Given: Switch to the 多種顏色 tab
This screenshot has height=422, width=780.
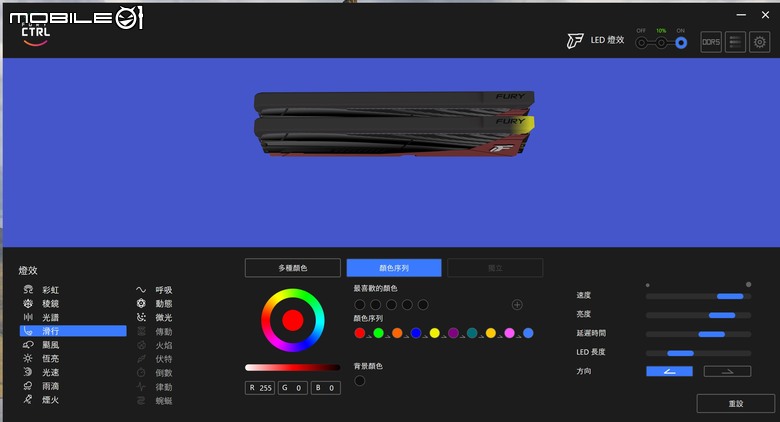Looking at the screenshot, I should pyautogui.click(x=292, y=268).
